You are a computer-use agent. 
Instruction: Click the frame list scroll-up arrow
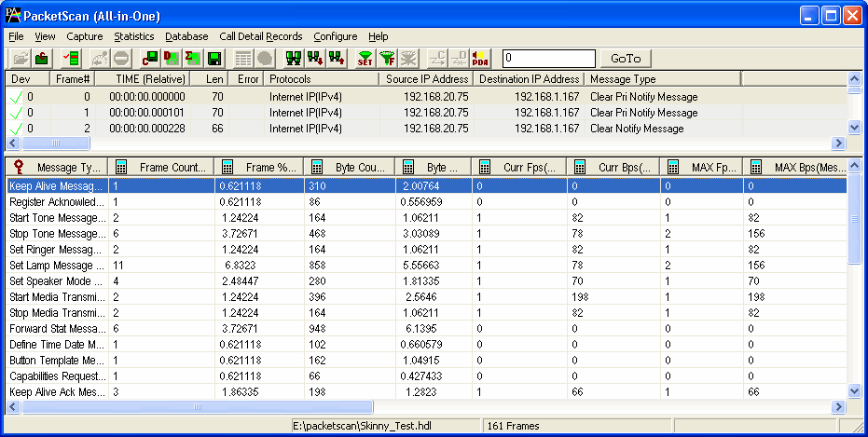pos(855,79)
